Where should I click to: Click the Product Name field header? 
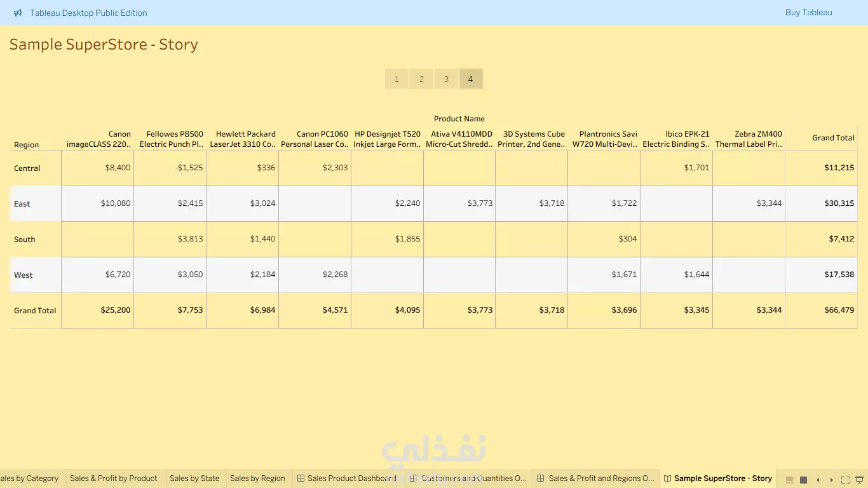[x=459, y=119]
